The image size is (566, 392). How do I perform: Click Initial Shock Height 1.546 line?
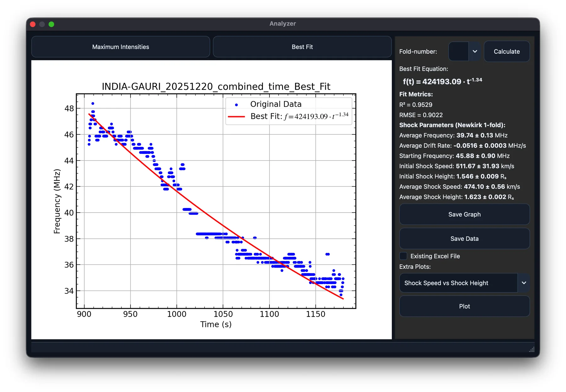point(453,177)
